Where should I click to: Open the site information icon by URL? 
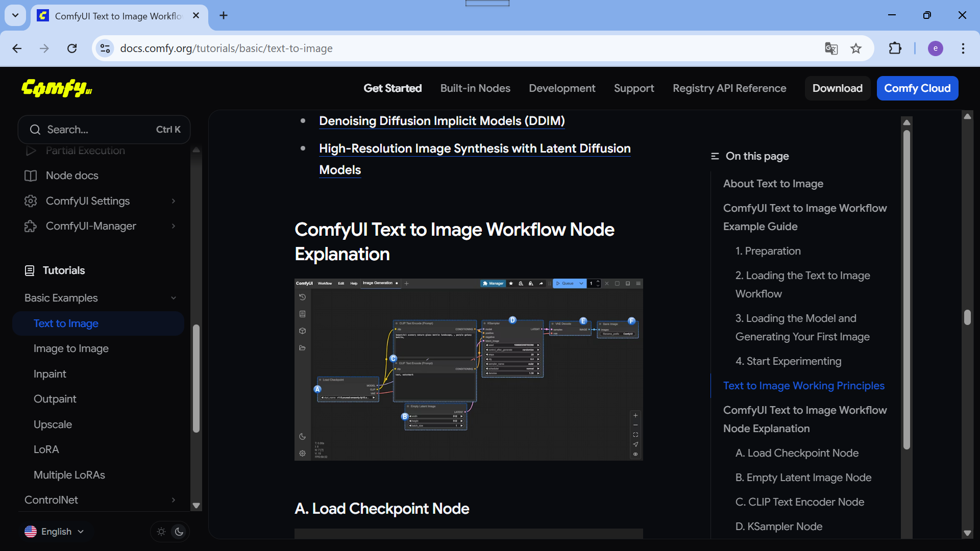click(105, 48)
